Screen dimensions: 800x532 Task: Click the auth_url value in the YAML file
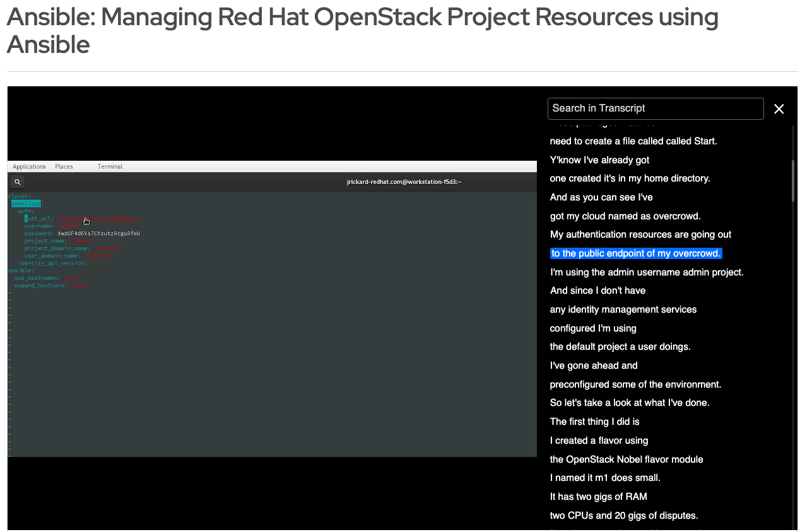(x=98, y=218)
